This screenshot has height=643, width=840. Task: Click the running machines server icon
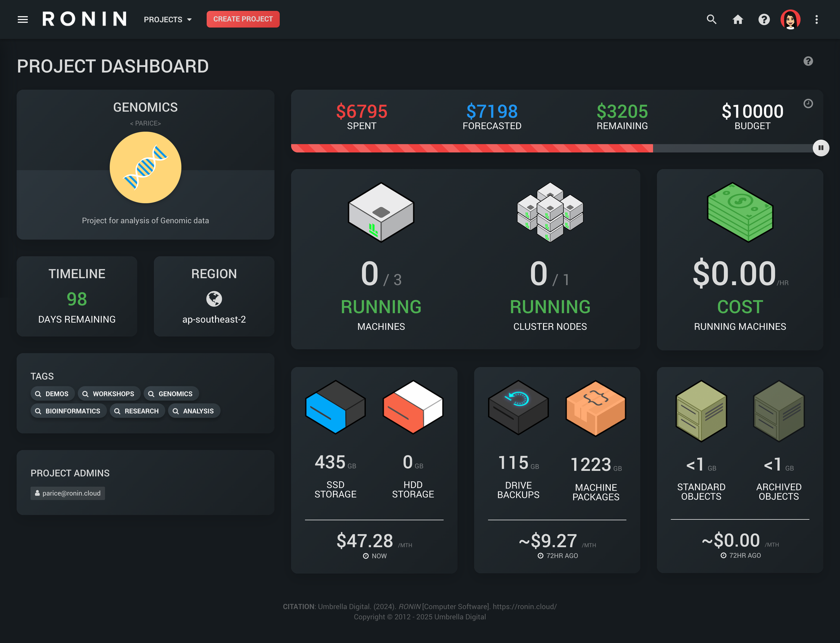[381, 212]
